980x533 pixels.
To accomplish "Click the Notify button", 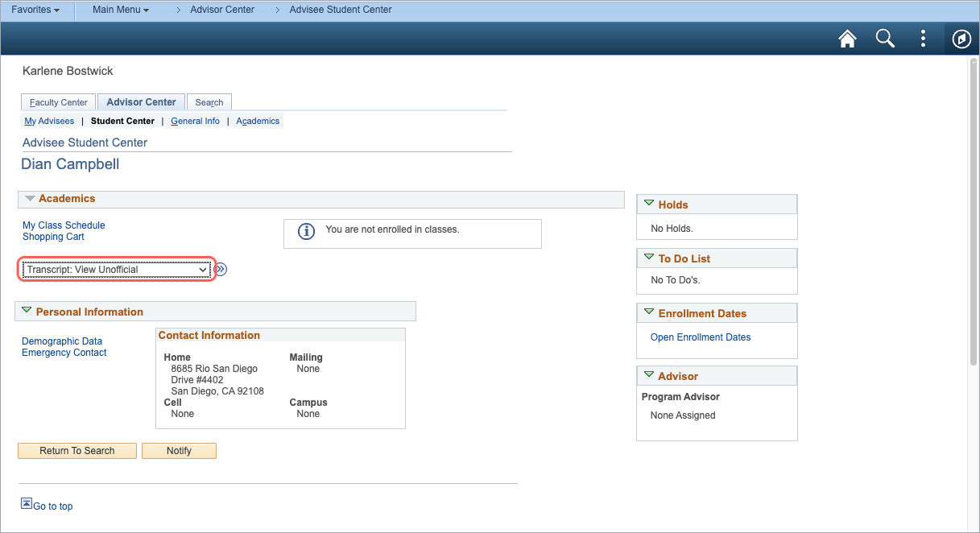I will pyautogui.click(x=179, y=450).
